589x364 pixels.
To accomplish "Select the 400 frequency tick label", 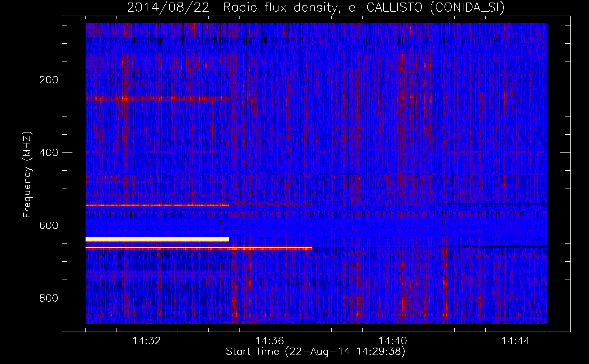I will [x=49, y=153].
